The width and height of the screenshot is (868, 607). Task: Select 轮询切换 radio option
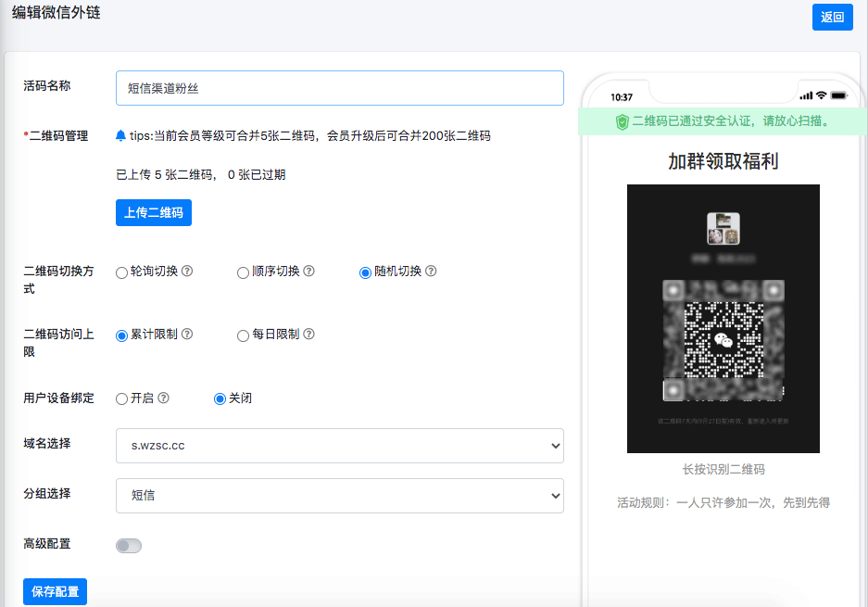pos(121,272)
